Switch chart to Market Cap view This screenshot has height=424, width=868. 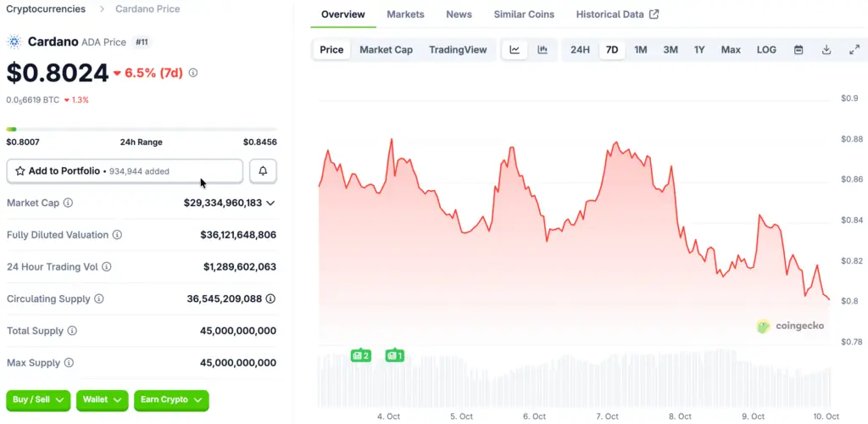(386, 50)
